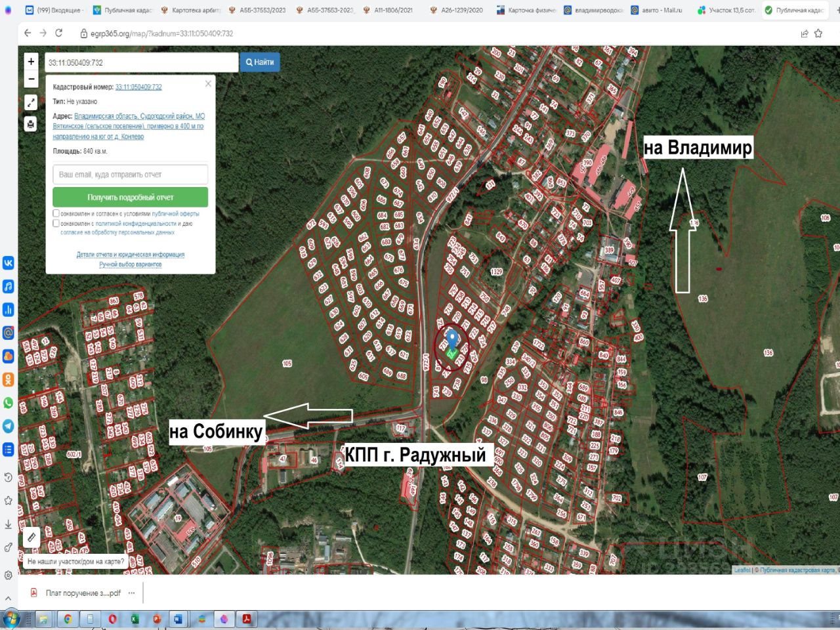Open Adobe Acrobat from the taskbar
Viewport: 840px width, 630px height.
pos(247,619)
